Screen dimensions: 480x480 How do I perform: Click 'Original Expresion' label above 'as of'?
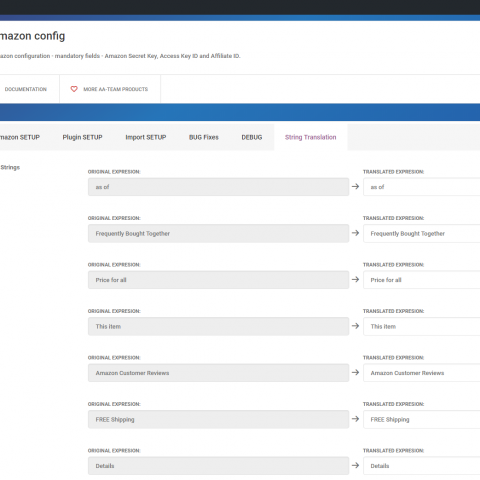[114, 172]
